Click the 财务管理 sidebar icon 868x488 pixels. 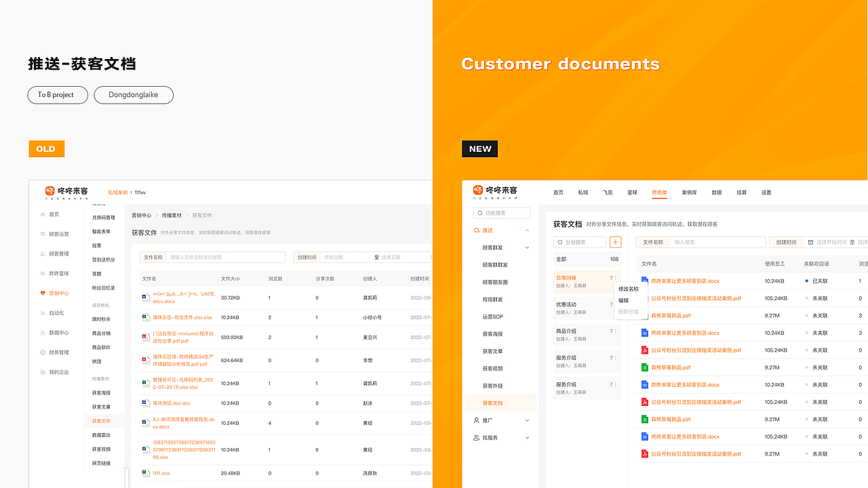pos(43,352)
